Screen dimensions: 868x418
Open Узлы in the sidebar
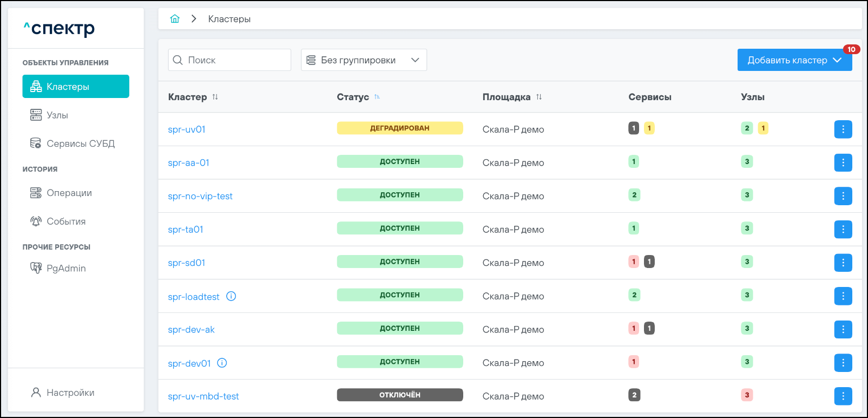click(57, 115)
